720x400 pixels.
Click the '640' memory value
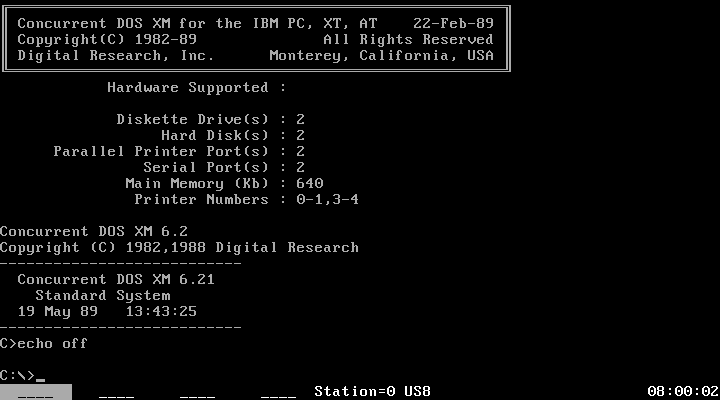pos(309,184)
